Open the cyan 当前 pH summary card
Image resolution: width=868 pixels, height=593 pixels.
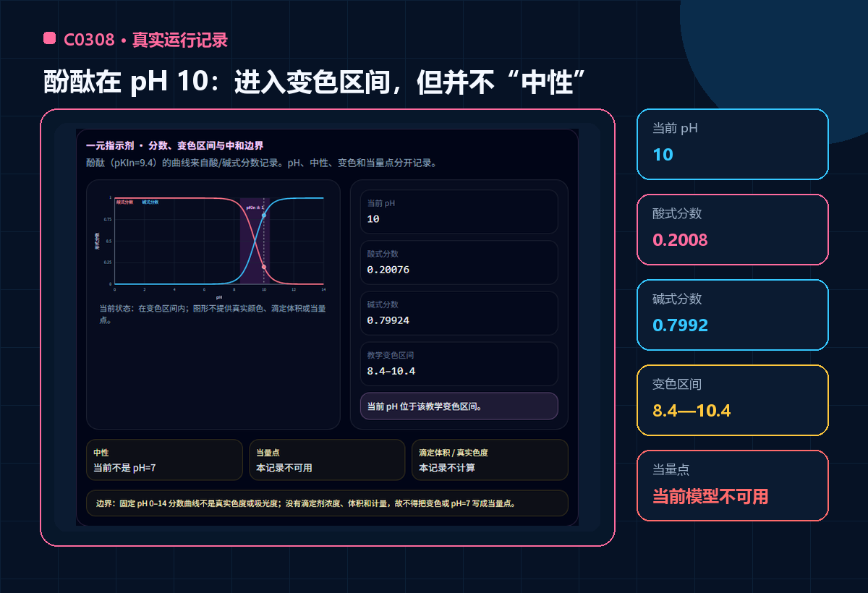coord(732,144)
